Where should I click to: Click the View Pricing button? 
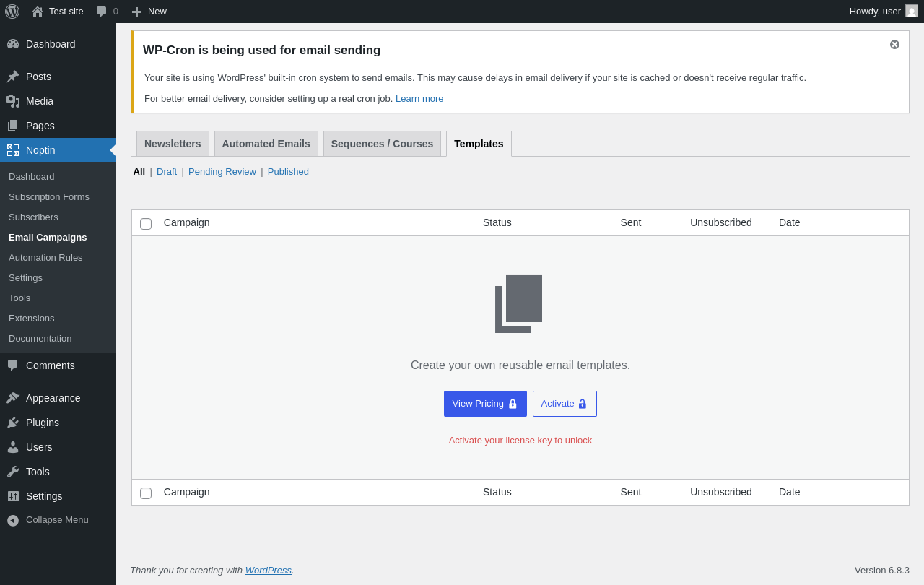[x=485, y=404]
